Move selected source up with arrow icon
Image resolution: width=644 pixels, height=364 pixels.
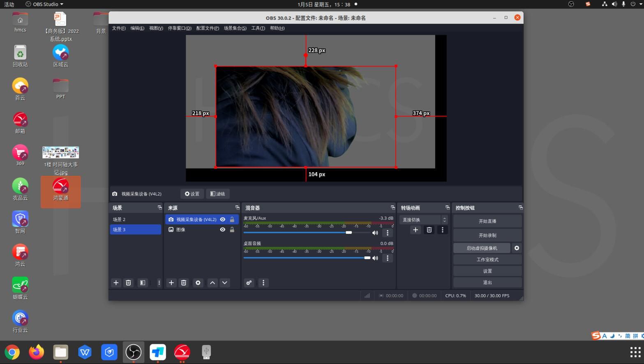pos(212,283)
